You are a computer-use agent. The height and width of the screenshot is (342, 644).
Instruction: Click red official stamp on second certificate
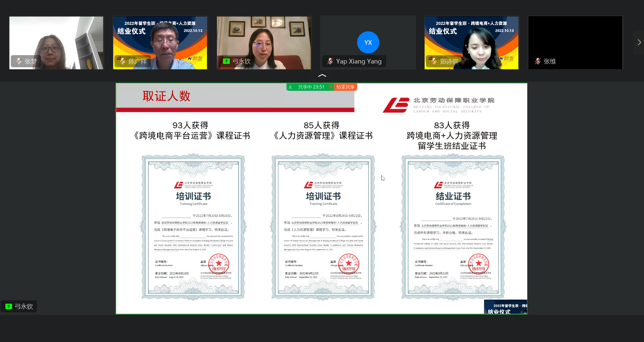349,264
